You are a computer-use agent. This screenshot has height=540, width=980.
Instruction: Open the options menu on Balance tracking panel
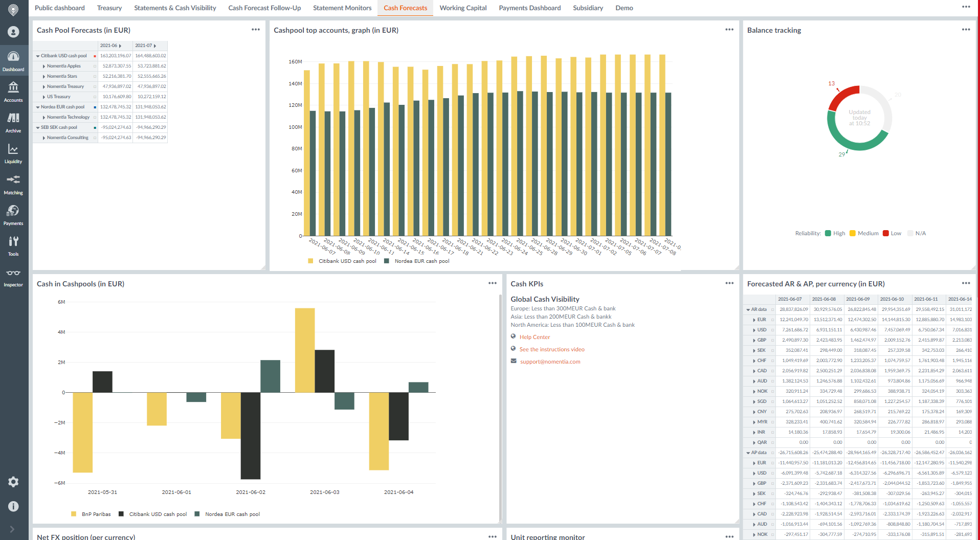(966, 30)
